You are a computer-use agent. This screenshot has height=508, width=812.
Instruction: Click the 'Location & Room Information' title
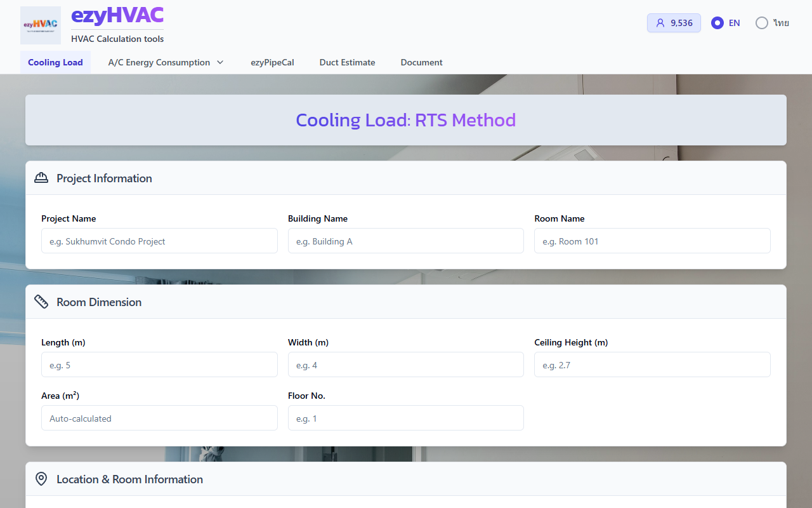[129, 479]
